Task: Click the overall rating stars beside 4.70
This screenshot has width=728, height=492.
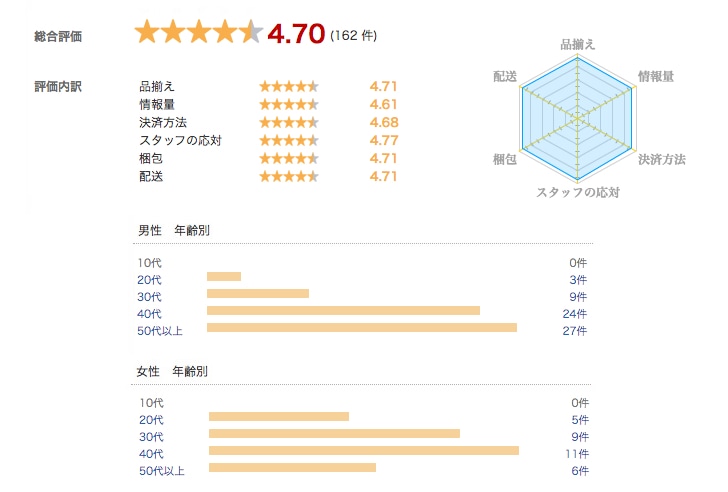Action: pyautogui.click(x=199, y=33)
